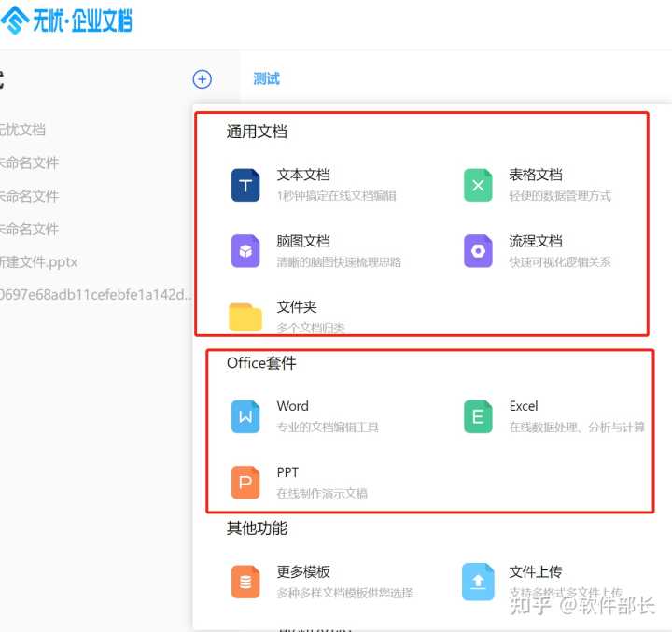Viewport: 672px width, 632px height.
Task: Choose 文件上传 label
Action: pos(536,571)
